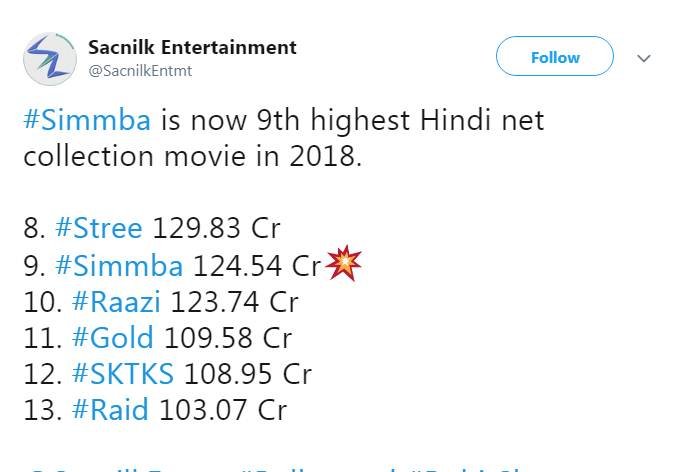Click the 124.54 Cr figure
Image resolution: width=686 pixels, height=472 pixels.
tap(256, 265)
